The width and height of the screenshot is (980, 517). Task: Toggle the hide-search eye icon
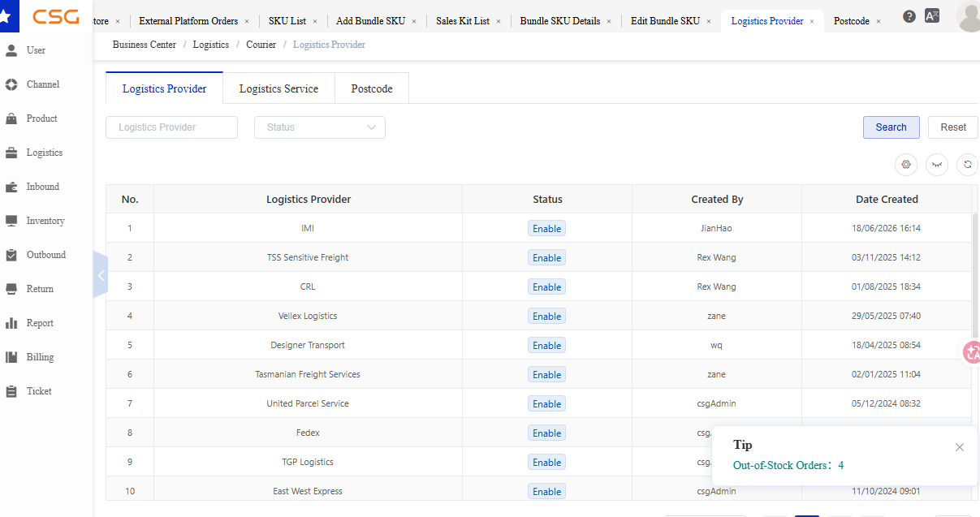tap(937, 164)
